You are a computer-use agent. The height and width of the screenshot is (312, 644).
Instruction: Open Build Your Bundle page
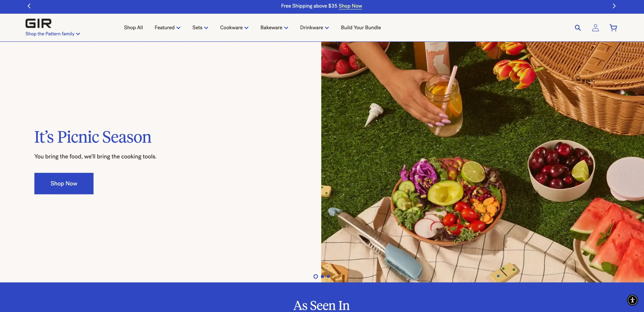(x=361, y=27)
